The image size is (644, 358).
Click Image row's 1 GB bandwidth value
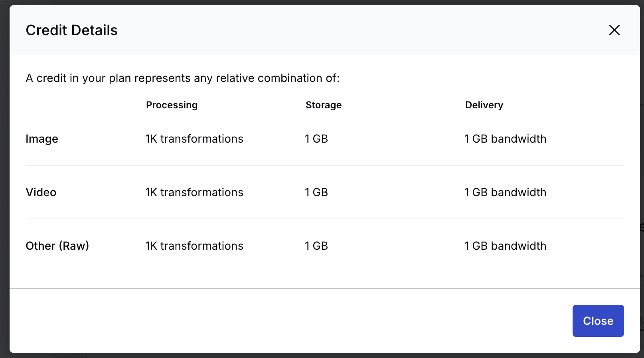pyautogui.click(x=505, y=139)
